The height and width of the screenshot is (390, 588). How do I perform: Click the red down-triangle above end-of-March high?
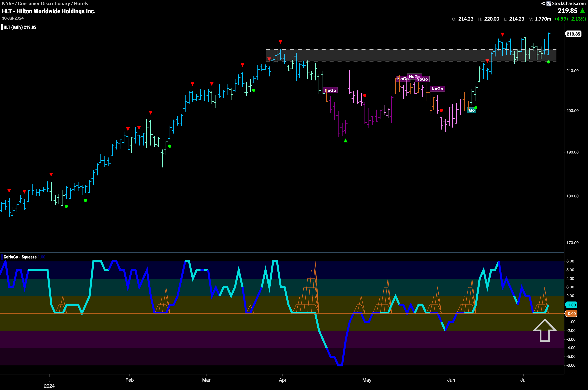tap(280, 42)
